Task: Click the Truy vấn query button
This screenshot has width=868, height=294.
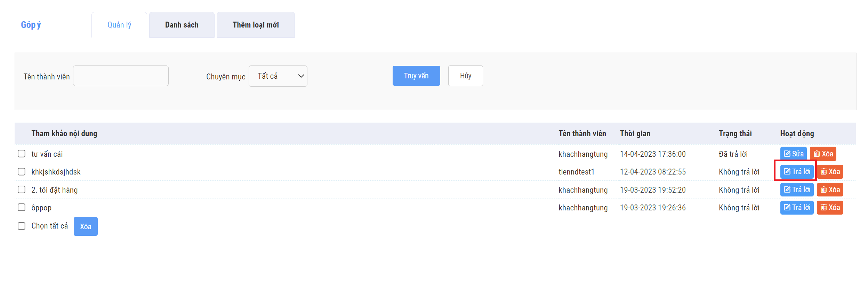Action: pos(416,76)
